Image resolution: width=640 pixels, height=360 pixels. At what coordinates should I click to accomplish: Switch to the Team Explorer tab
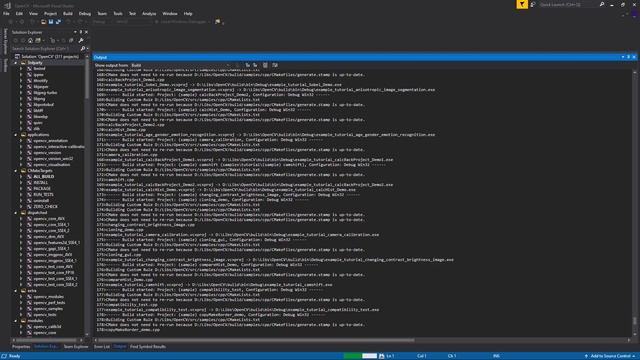tap(76, 347)
